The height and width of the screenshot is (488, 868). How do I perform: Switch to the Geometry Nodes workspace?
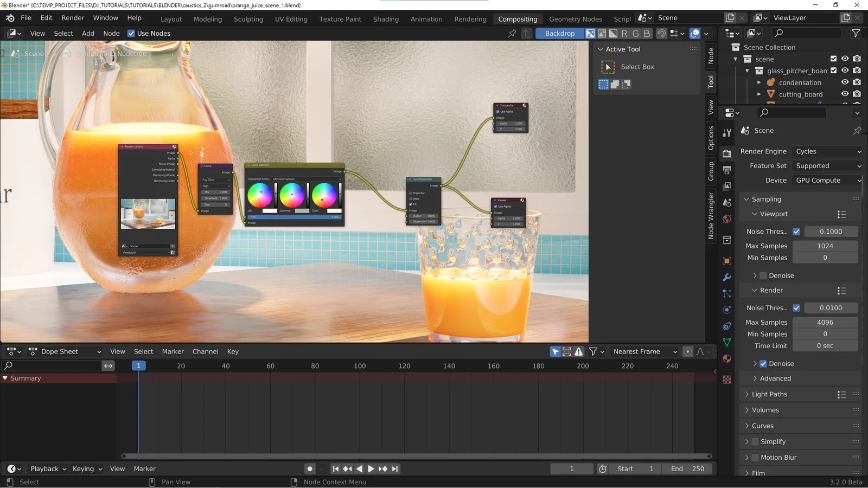point(575,18)
